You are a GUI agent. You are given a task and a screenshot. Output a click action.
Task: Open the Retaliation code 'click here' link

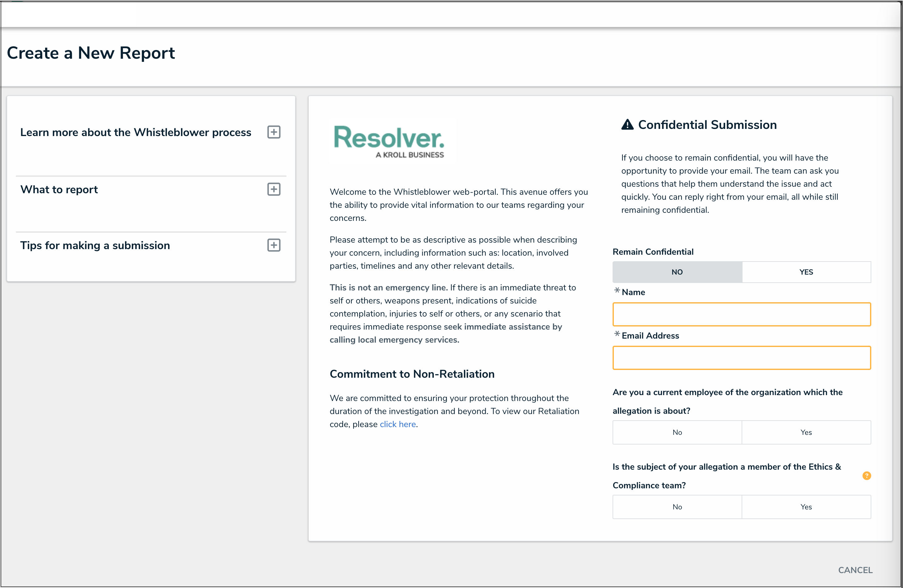point(397,425)
